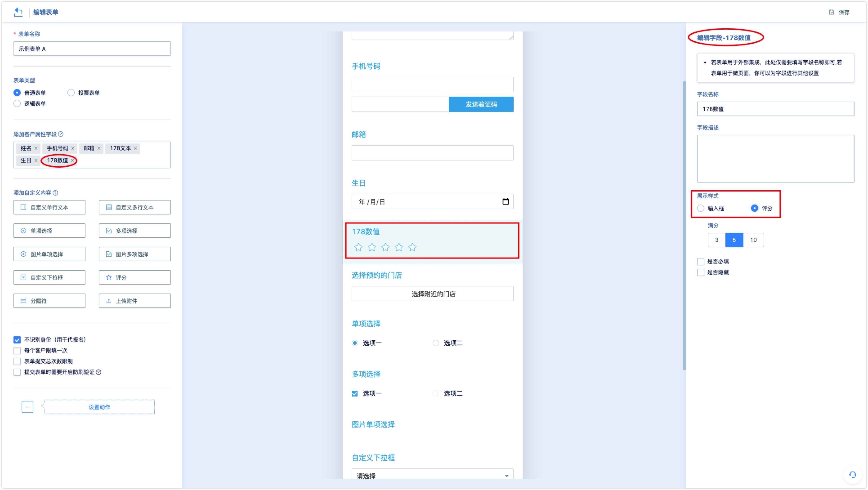The width and height of the screenshot is (868, 490).
Task: Add 自定义单行文本 field
Action: coord(49,207)
